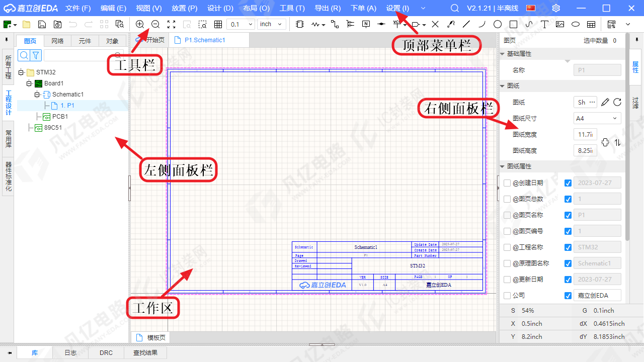The image size is (644, 362).
Task: Open the 图纸尺寸 A4 dropdown
Action: (x=597, y=118)
